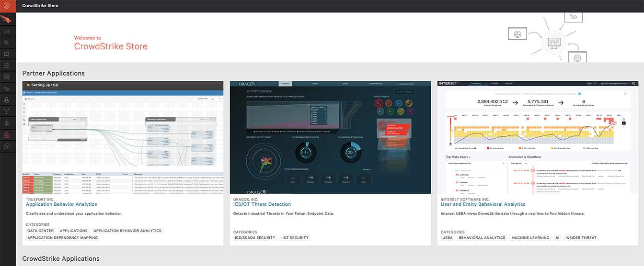This screenshot has width=644, height=266.
Task: Click the Dragos dashboard screenshot thumbnail
Action: click(x=330, y=137)
